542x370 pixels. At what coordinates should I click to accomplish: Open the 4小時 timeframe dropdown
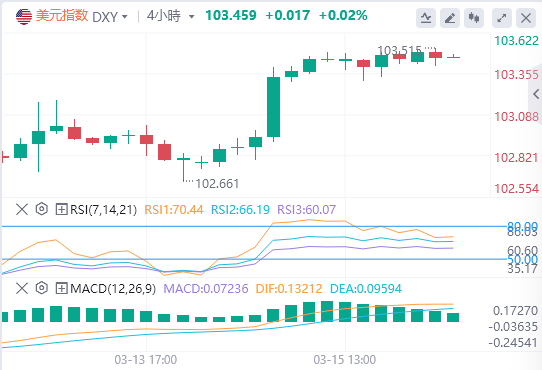[170, 16]
